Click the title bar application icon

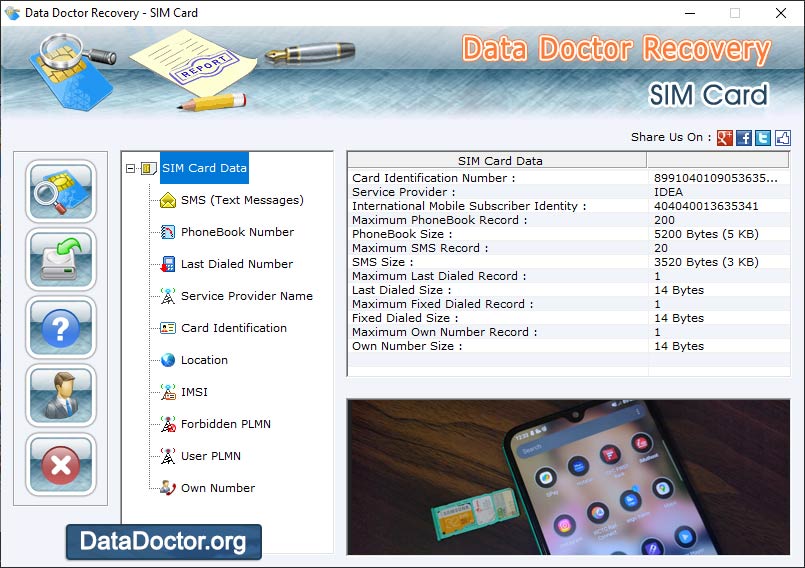pos(11,13)
